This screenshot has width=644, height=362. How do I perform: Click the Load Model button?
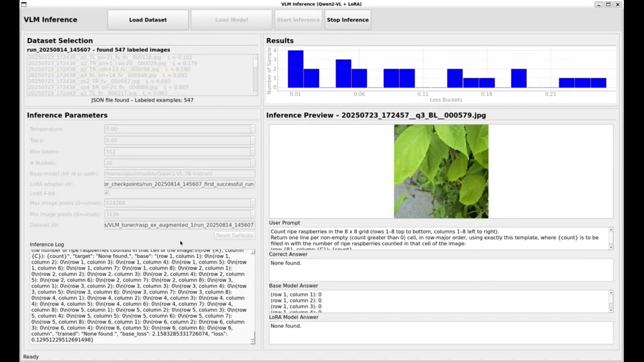point(231,20)
